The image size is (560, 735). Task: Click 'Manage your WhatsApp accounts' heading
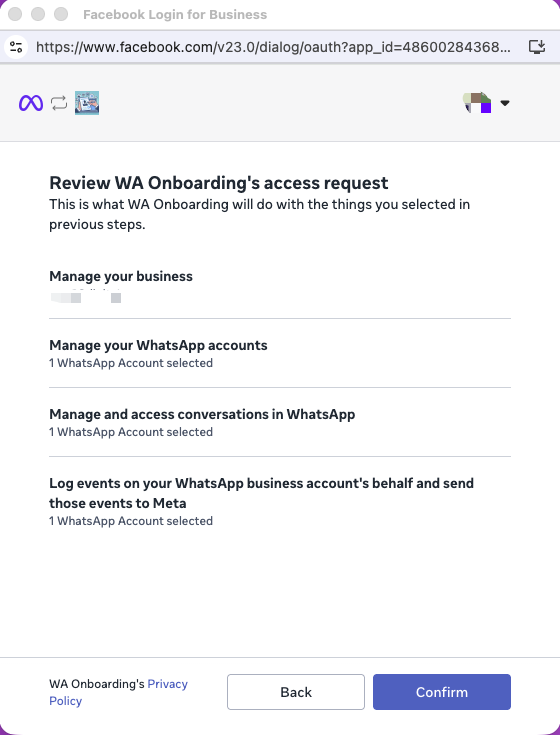click(x=158, y=345)
